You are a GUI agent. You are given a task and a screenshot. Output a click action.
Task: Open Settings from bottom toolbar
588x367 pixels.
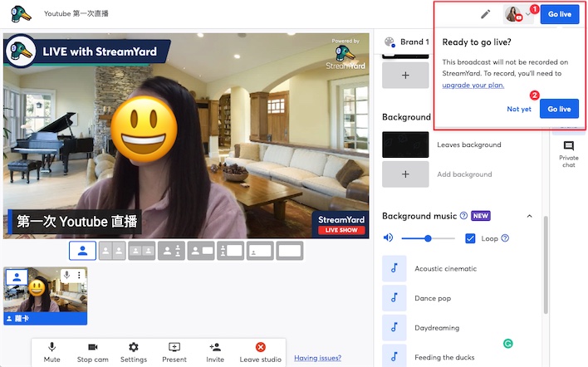134,352
